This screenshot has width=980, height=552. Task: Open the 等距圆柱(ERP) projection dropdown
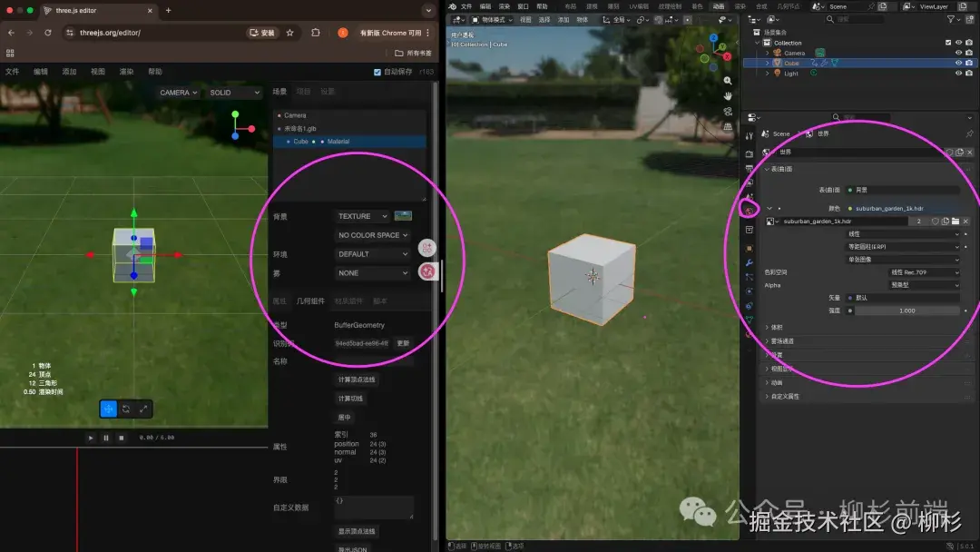(903, 247)
